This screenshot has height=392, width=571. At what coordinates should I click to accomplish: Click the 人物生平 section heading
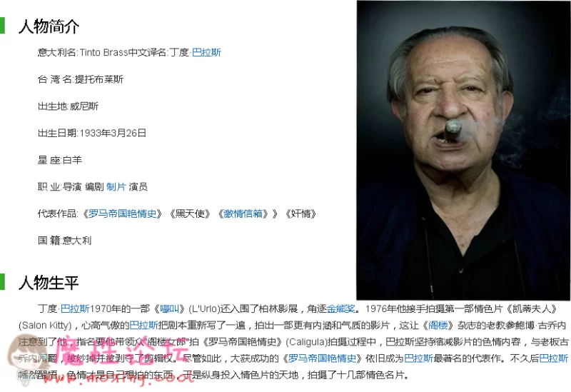[49, 283]
